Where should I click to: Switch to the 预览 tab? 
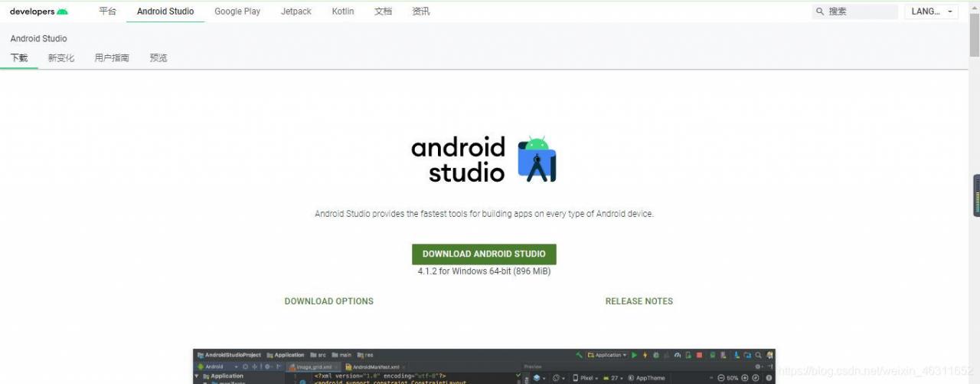(x=158, y=57)
